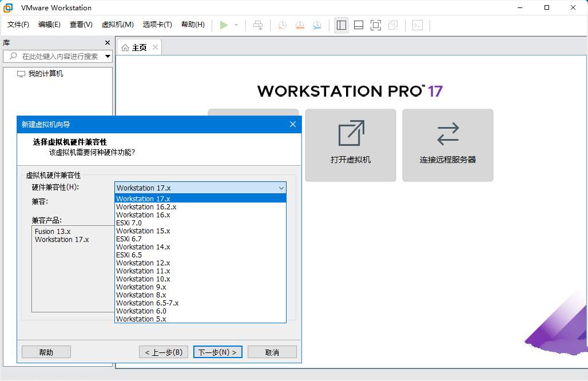Toggle the thumbnail bar view icon
Image resolution: width=588 pixels, height=381 pixels.
click(x=359, y=25)
